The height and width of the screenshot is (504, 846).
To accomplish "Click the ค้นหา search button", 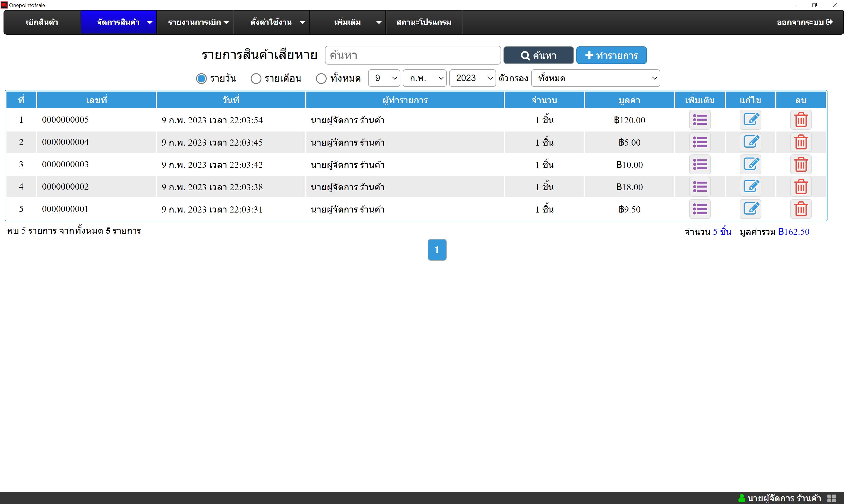I will coord(538,55).
